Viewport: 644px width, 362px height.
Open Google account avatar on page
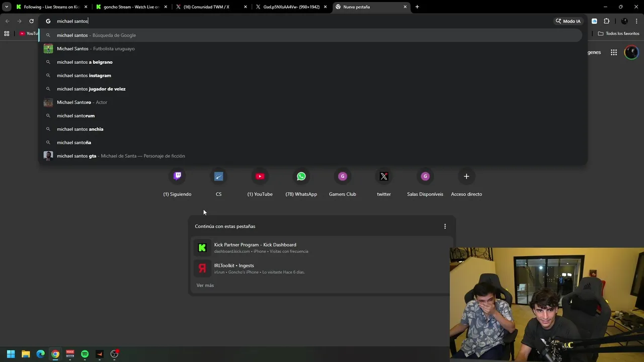631,52
